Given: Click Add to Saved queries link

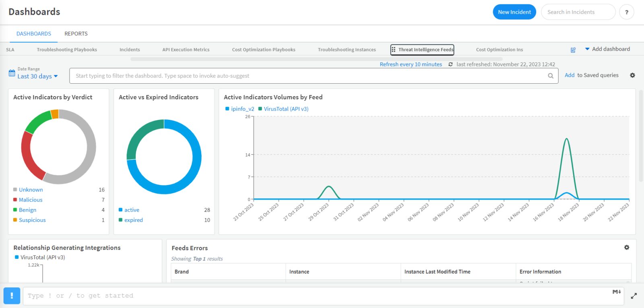Looking at the screenshot, I should (591, 75).
